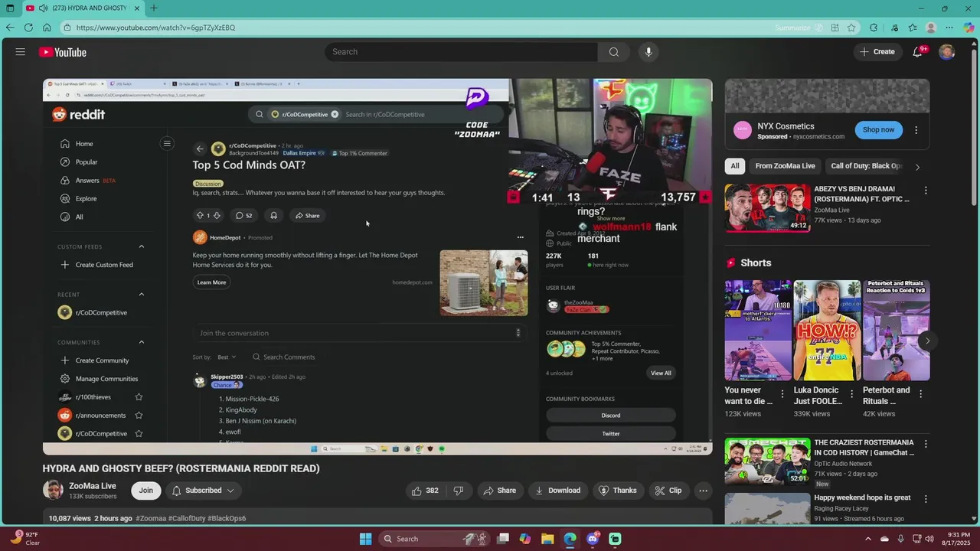Open Edge split screen icon
The width and height of the screenshot is (980, 551).
tap(835, 28)
